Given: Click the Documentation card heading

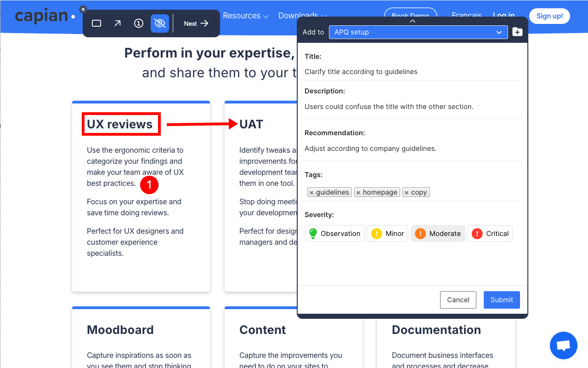Looking at the screenshot, I should 436,330.
